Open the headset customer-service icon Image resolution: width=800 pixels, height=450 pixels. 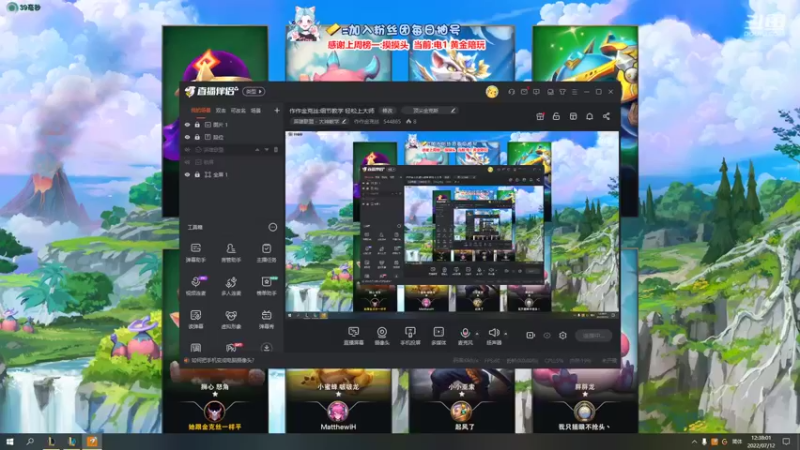click(x=511, y=92)
